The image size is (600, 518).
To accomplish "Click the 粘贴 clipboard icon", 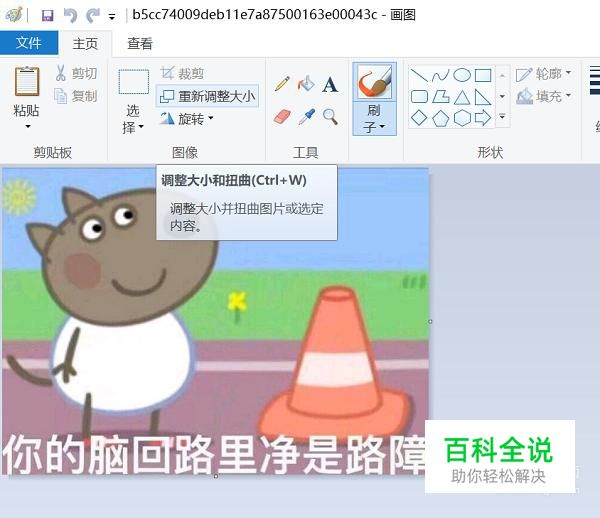I will coord(27,81).
